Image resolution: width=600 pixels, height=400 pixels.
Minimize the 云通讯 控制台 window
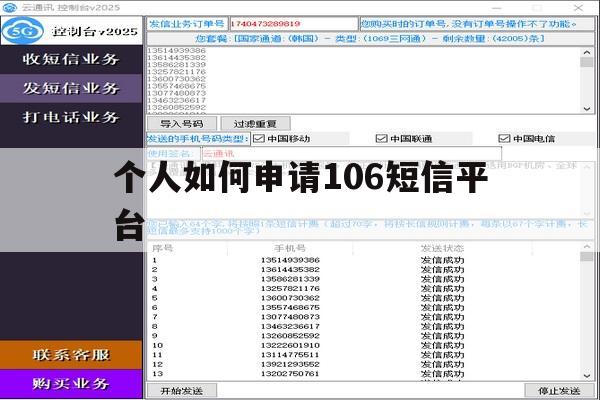pos(497,7)
